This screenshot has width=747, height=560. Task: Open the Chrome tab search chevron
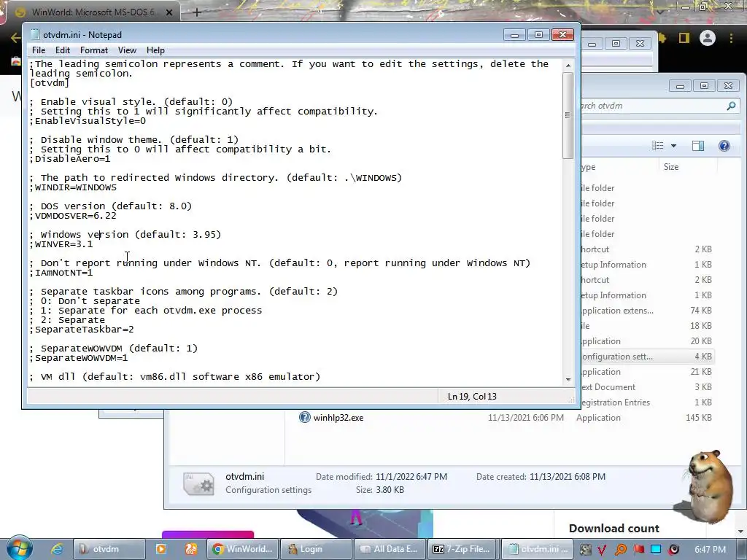pos(660,11)
